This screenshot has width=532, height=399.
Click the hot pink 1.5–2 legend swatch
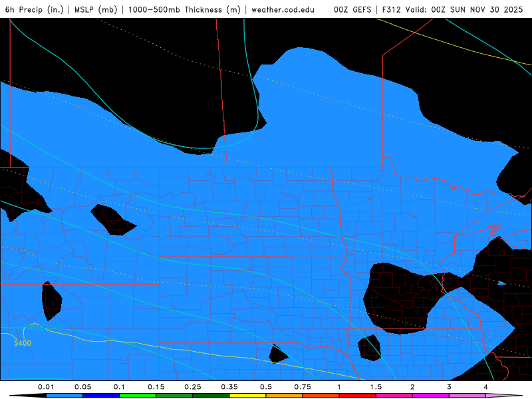click(394, 396)
